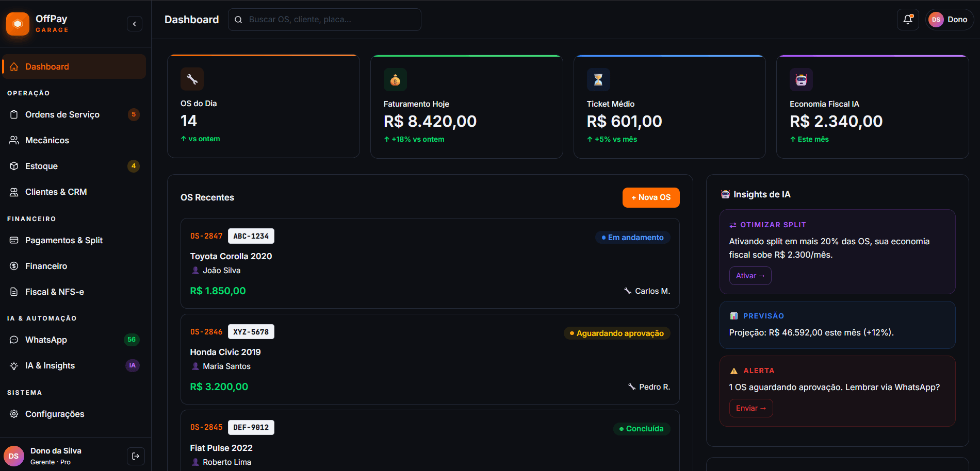Click the hourglass icon on Ticket Médio card
This screenshot has height=471, width=980.
tap(598, 80)
